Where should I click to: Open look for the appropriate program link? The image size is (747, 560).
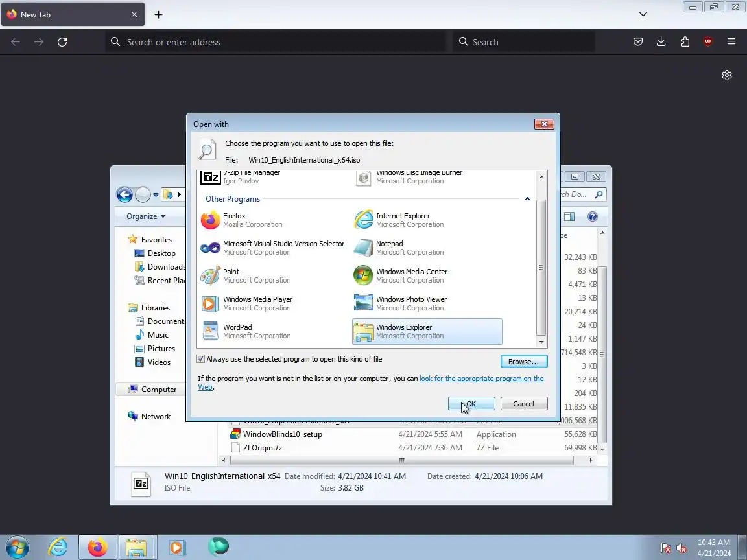(481, 379)
